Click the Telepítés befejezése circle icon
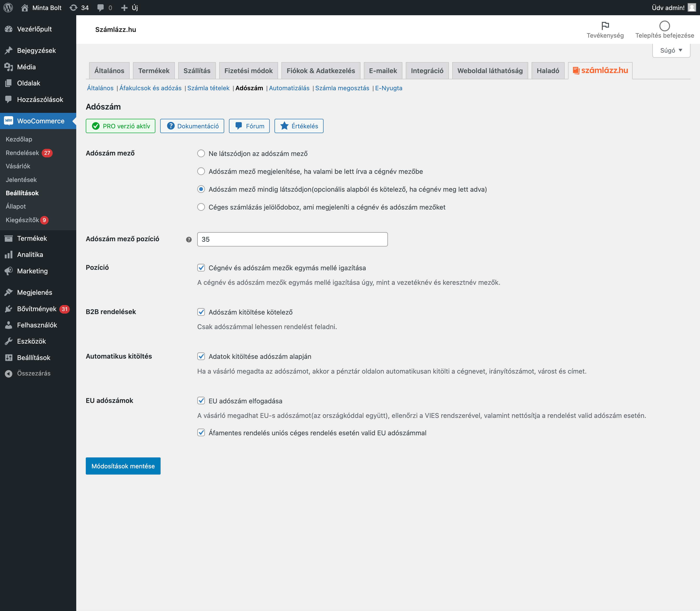The image size is (700, 611). pos(664,25)
